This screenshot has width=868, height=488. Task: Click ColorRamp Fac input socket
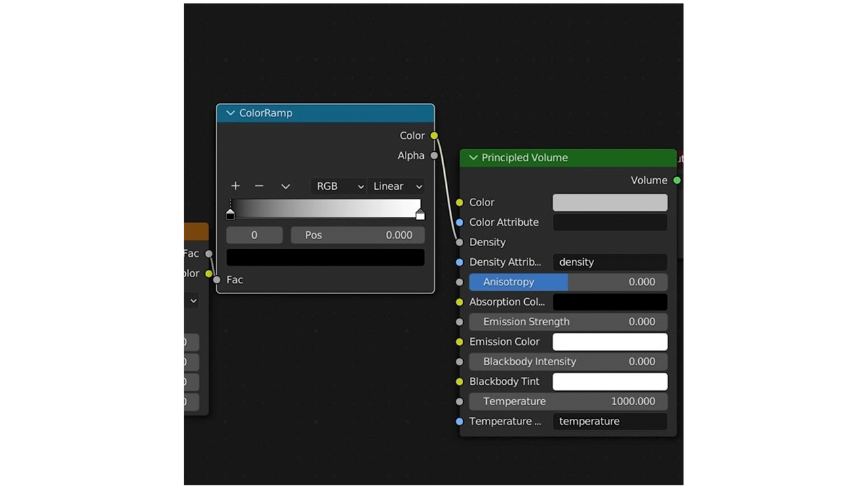[x=217, y=280]
